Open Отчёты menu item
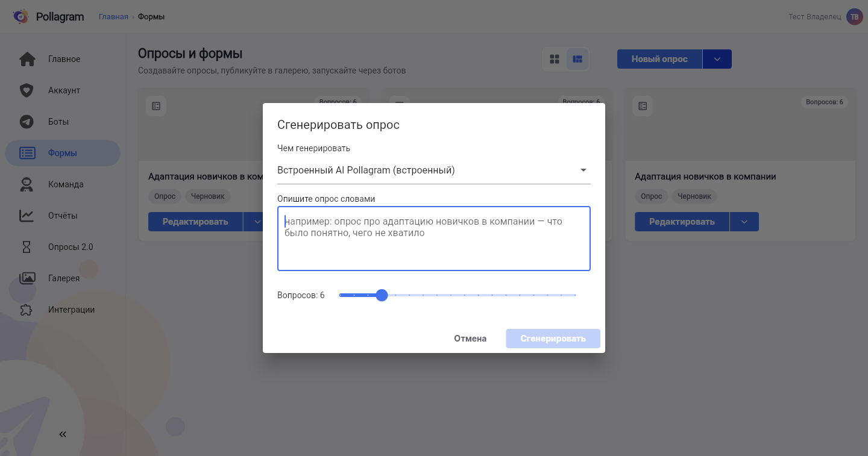 (x=63, y=216)
